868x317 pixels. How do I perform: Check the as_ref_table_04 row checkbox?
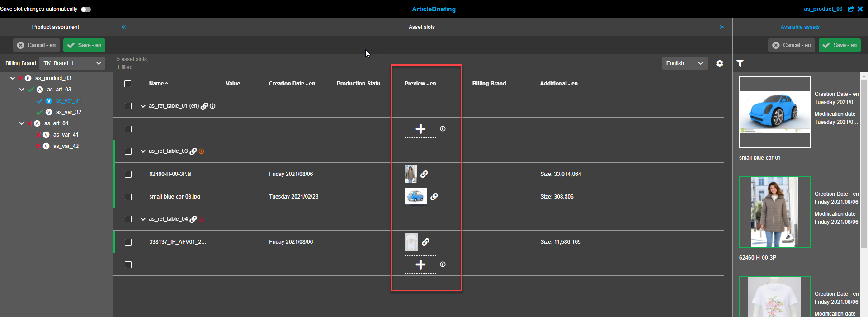click(x=128, y=219)
